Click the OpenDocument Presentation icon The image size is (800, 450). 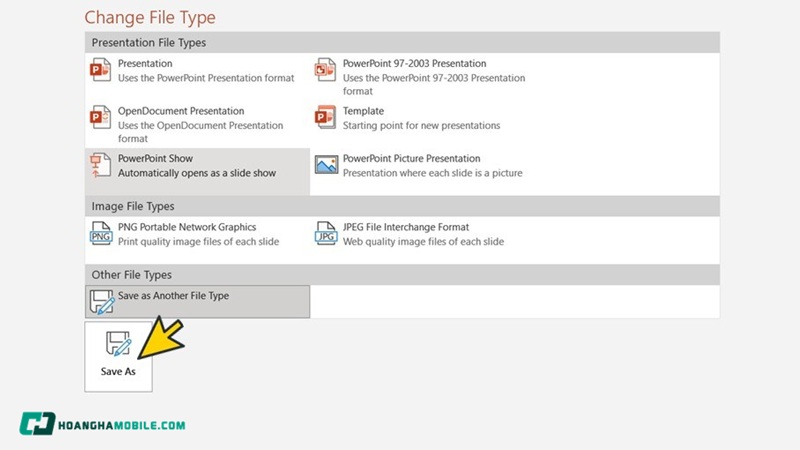point(101,118)
